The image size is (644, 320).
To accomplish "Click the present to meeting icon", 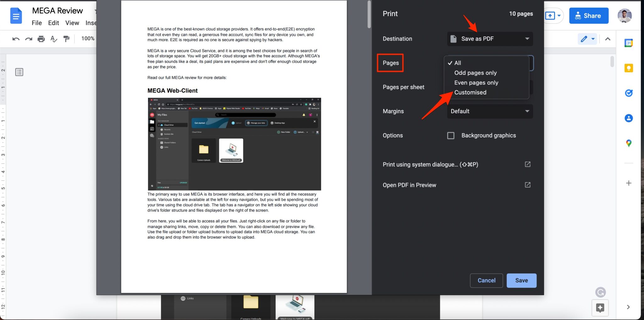I will [x=550, y=16].
